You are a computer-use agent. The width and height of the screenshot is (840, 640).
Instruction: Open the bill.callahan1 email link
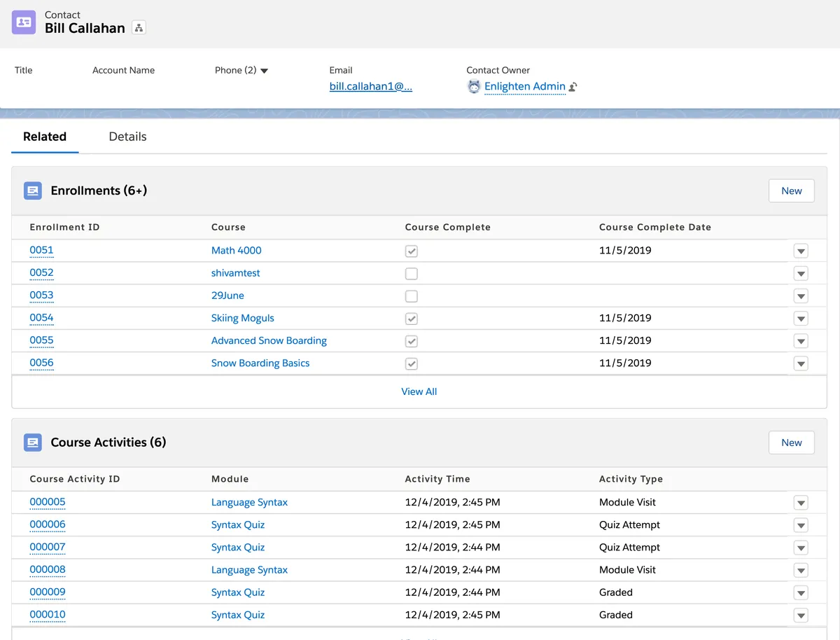coord(371,87)
